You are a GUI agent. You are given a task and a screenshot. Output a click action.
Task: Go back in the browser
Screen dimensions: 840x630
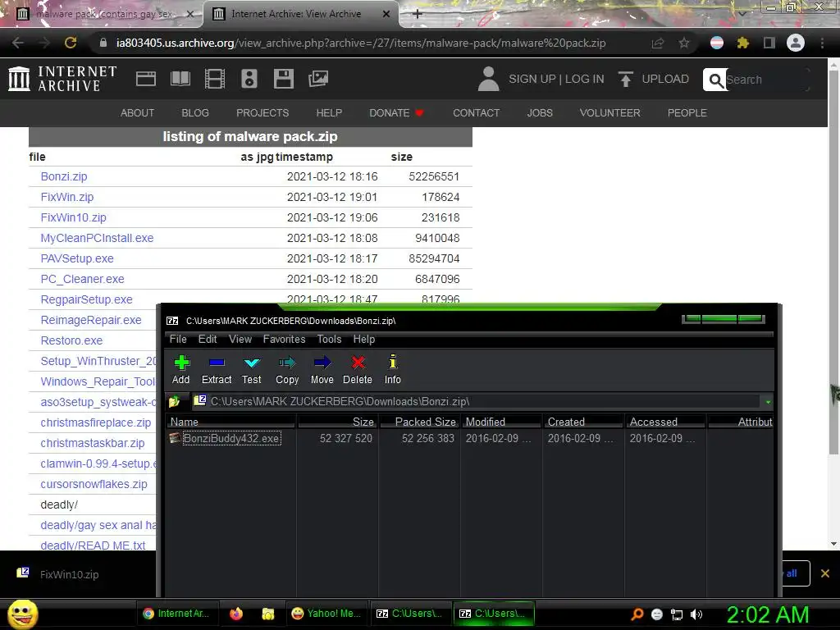coord(18,43)
